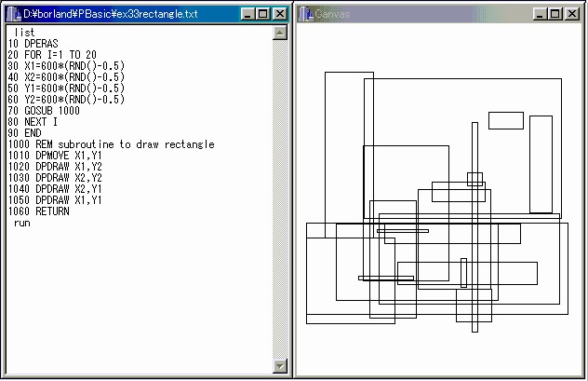The height and width of the screenshot is (381, 588).
Task: Minimize the Canvas window
Action: [x=541, y=15]
